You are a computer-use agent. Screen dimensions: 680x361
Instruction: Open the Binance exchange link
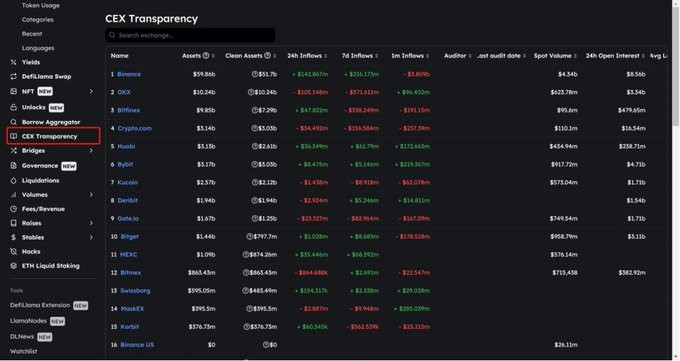[x=129, y=74]
